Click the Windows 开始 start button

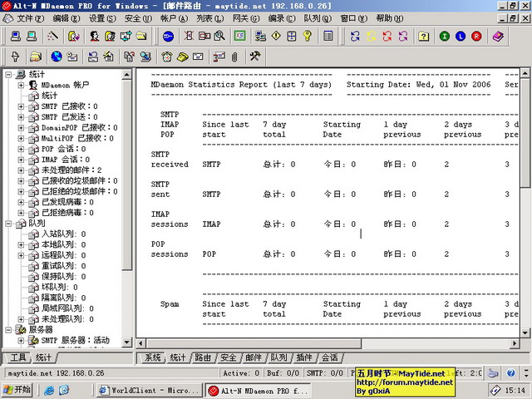point(17,389)
